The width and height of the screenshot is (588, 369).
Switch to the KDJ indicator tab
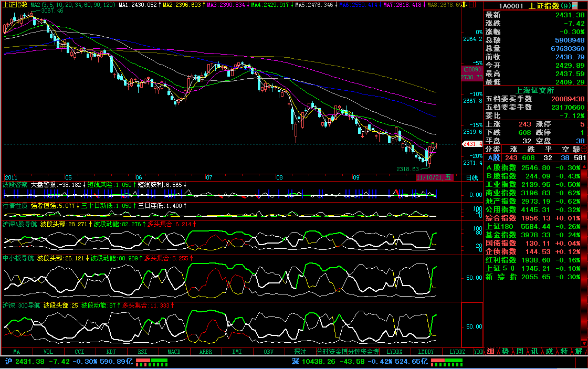click(111, 352)
